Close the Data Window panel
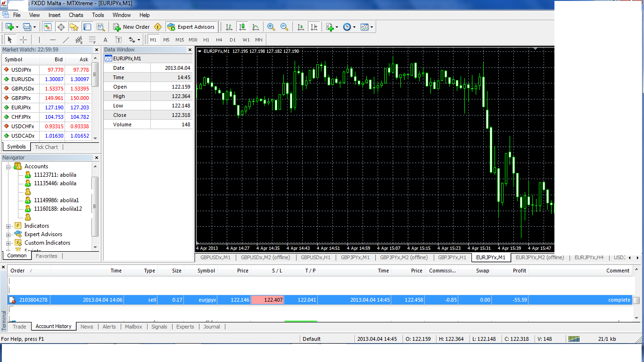Image resolution: width=644 pixels, height=362 pixels. [x=190, y=49]
